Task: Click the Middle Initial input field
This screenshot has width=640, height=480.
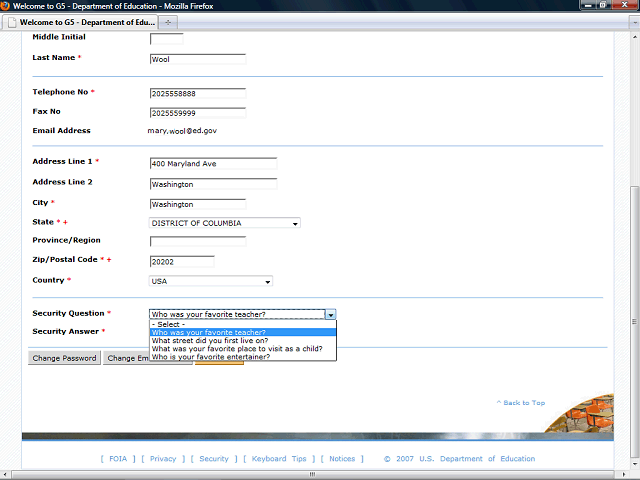Action: 167,39
